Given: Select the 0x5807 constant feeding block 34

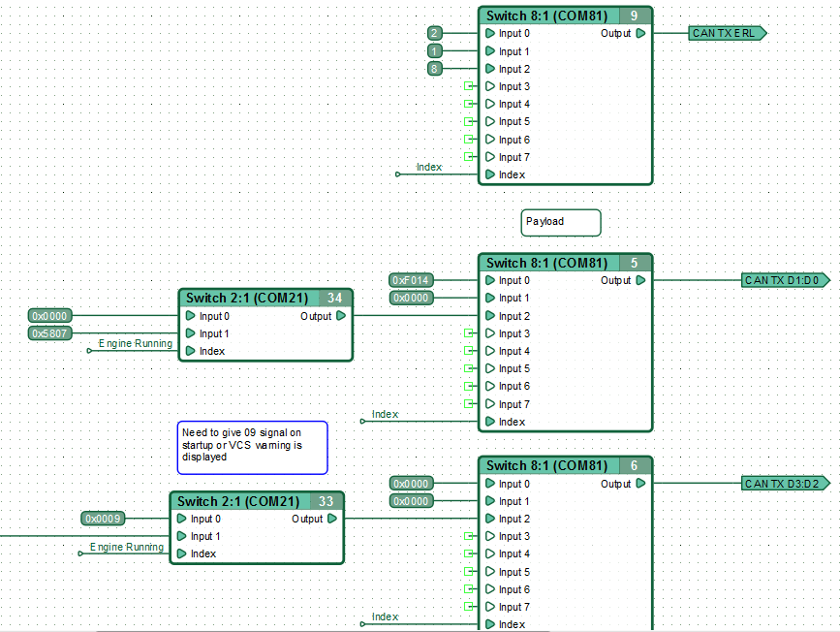Looking at the screenshot, I should [x=49, y=333].
